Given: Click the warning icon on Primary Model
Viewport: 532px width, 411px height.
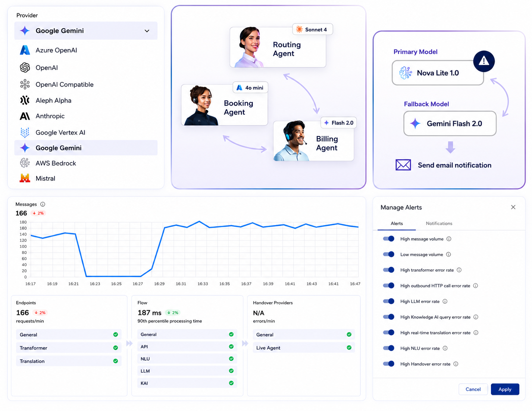Looking at the screenshot, I should [484, 61].
